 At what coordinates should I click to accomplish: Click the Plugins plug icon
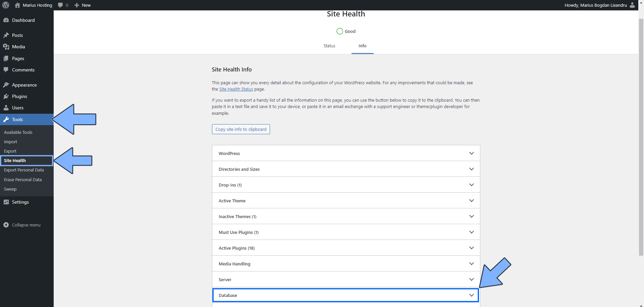[x=6, y=96]
